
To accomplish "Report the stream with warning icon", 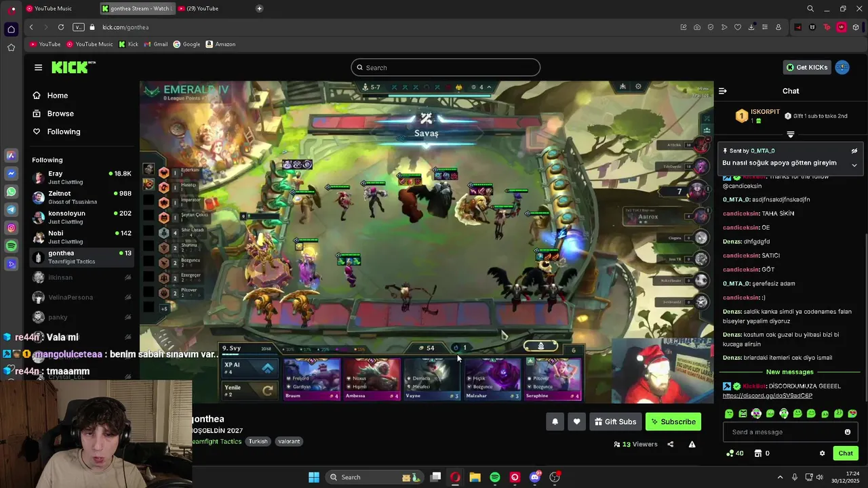I will point(692,444).
